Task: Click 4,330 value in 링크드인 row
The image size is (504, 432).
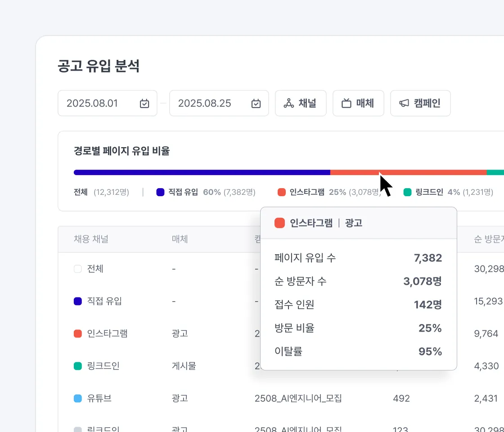Action: point(486,366)
